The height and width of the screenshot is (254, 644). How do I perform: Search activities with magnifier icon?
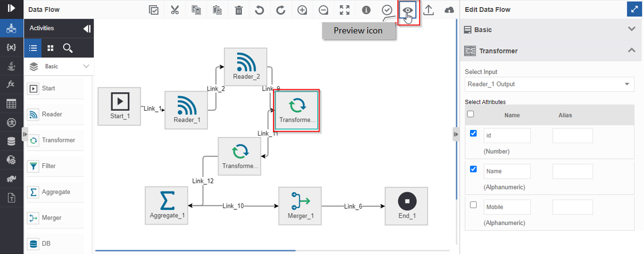[x=67, y=48]
